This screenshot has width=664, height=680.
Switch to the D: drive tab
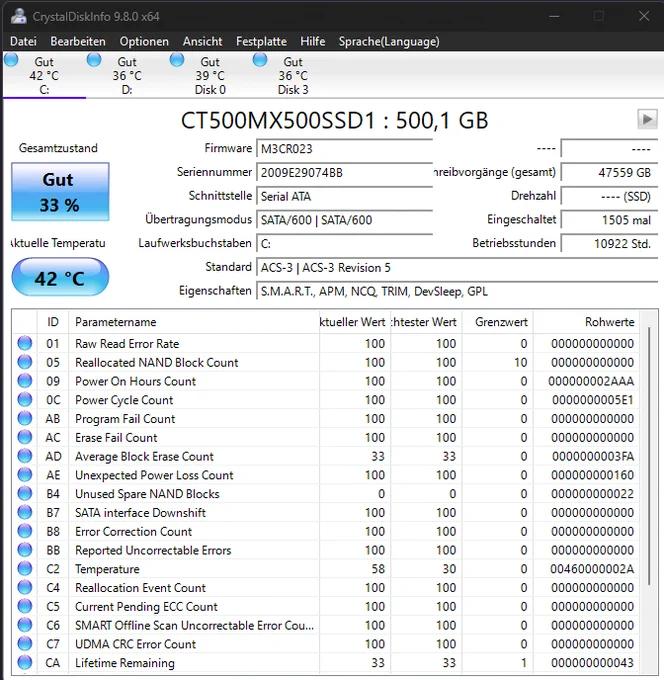[x=127, y=75]
